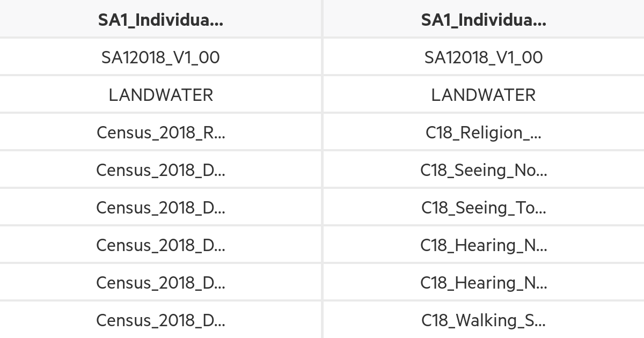This screenshot has height=338, width=644.
Task: Click the left SA12018_V1_00 cell
Action: click(161, 57)
